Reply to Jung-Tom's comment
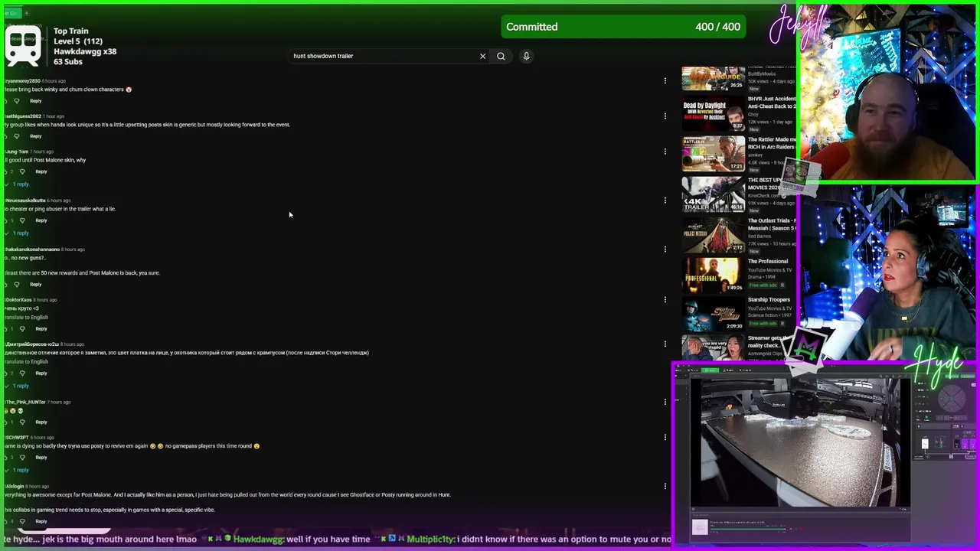Screen dimensions: 980x551 pos(41,171)
